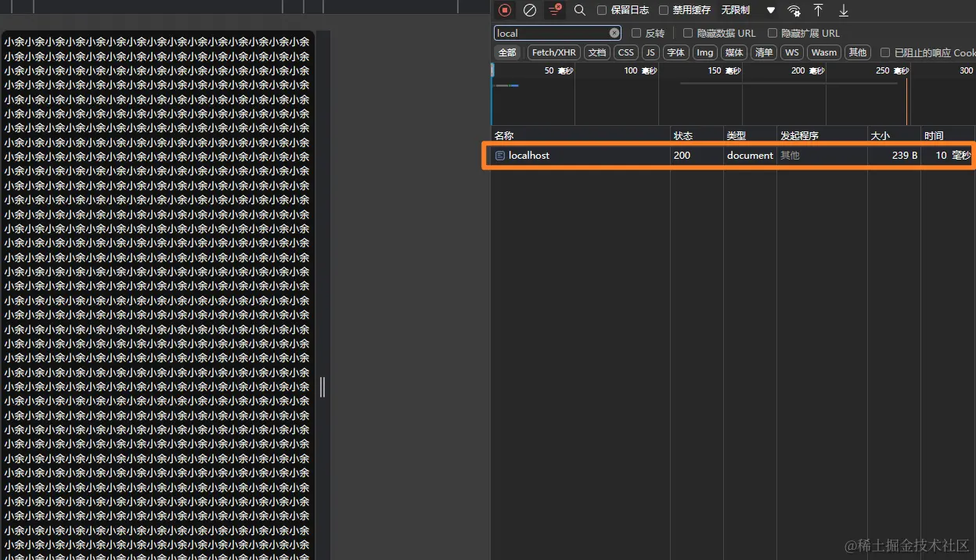Screen dimensions: 976x560
Task: Sort by 时间 column header
Action: click(x=948, y=135)
